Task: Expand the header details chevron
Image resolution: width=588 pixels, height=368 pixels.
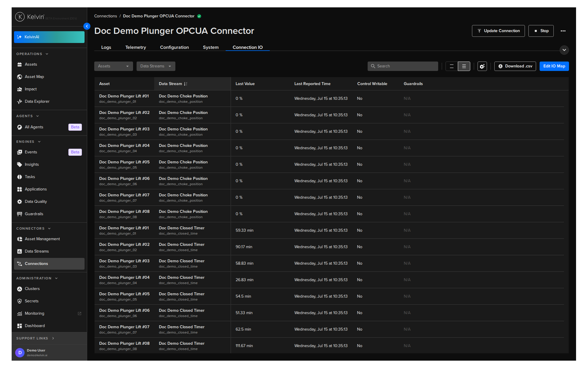Action: [564, 50]
